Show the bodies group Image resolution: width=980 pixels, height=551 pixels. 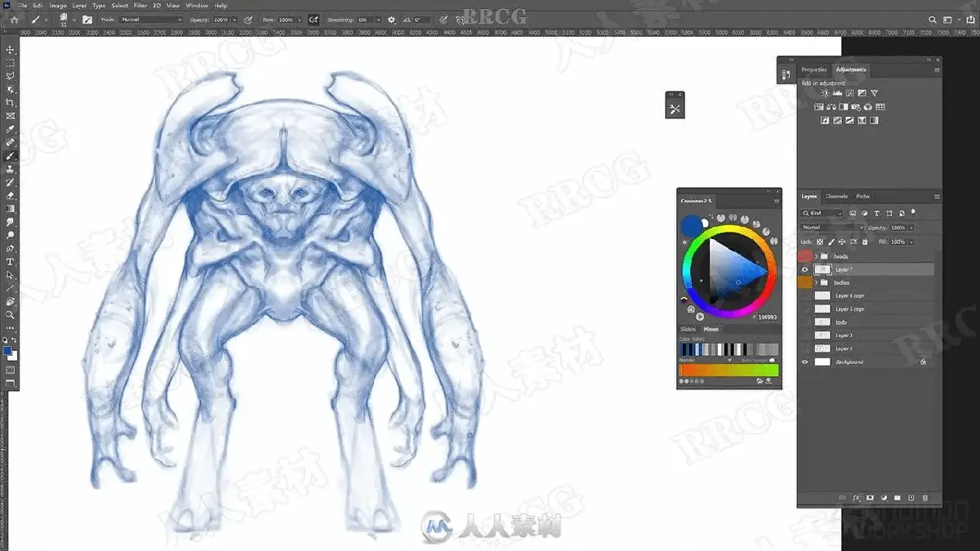click(805, 282)
